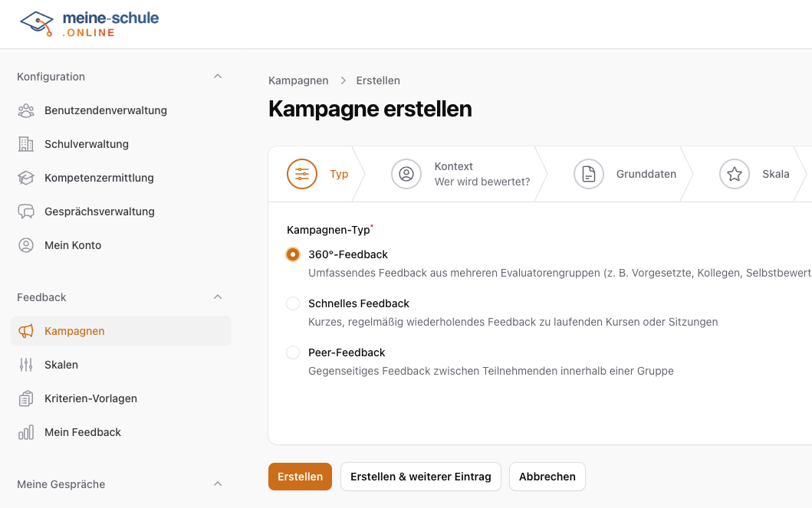Screen dimensions: 812x508
Task: Collapse the Konfiguration section
Action: 218,76
